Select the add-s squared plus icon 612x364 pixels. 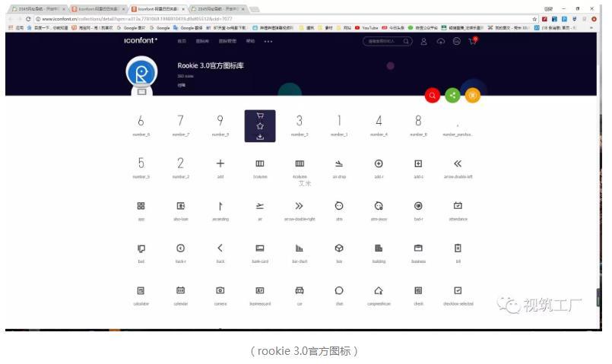(418, 163)
